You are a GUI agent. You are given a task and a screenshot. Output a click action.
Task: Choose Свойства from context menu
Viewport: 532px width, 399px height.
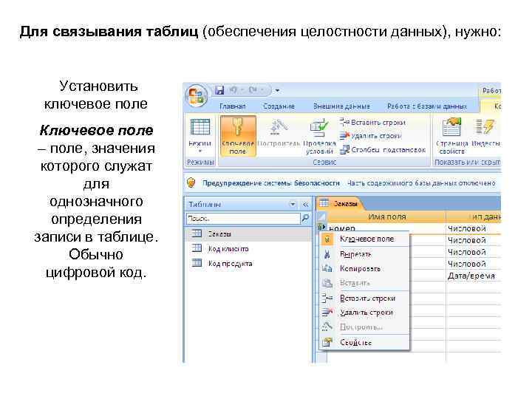[365, 342]
